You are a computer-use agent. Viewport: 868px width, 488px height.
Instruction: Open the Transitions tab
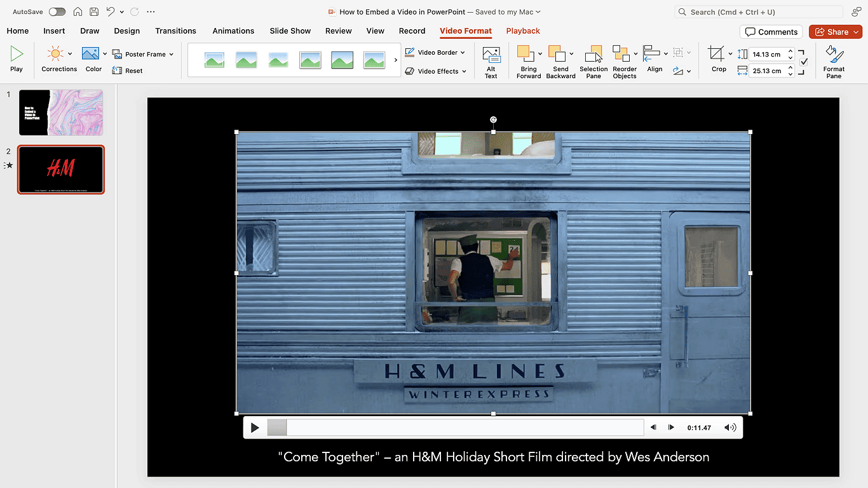coord(175,30)
